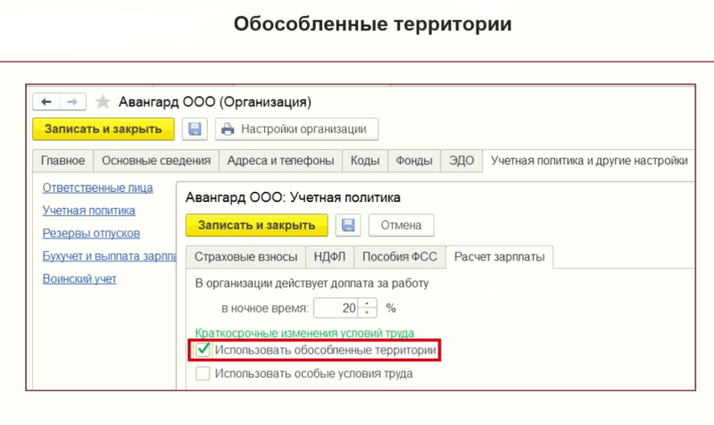This screenshot has width=714, height=425.
Task: Open Настройки организации printer button
Action: coord(296,129)
